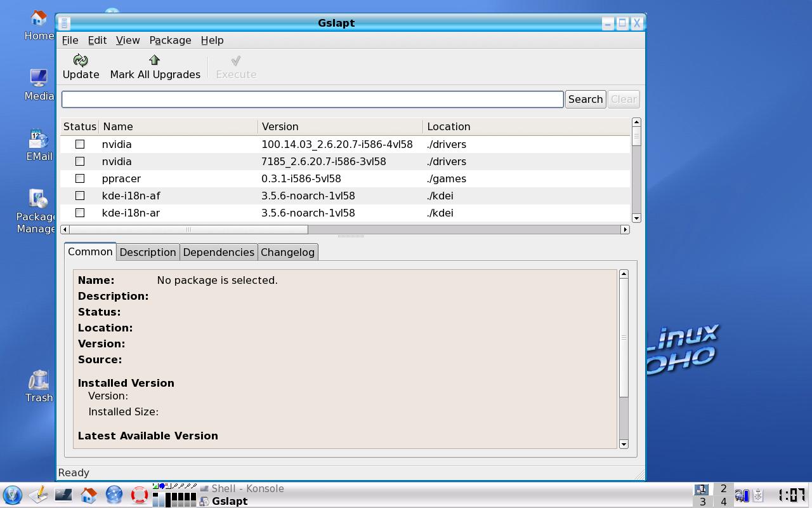Switch to virtual desktop 3
The height and width of the screenshot is (508, 812).
(x=702, y=502)
